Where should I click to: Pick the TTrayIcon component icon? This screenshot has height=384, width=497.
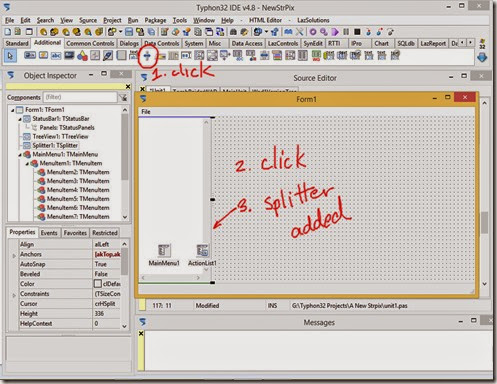pyautogui.click(x=161, y=56)
